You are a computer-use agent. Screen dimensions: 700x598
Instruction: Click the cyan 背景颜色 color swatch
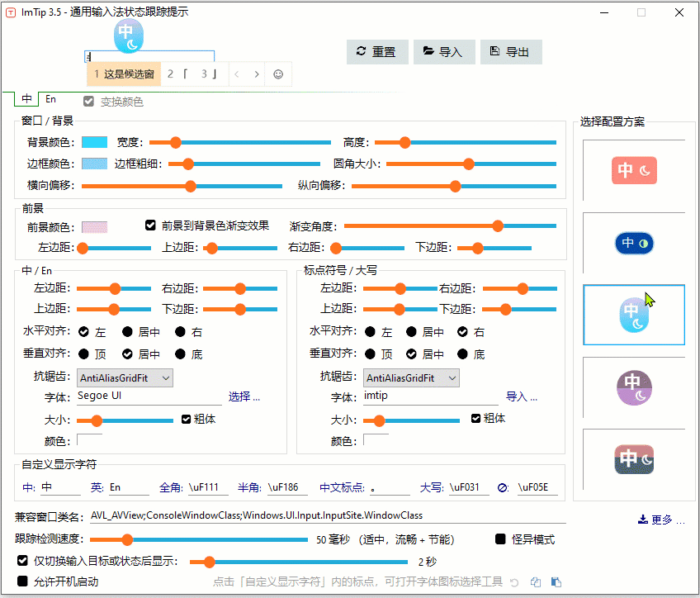point(93,140)
